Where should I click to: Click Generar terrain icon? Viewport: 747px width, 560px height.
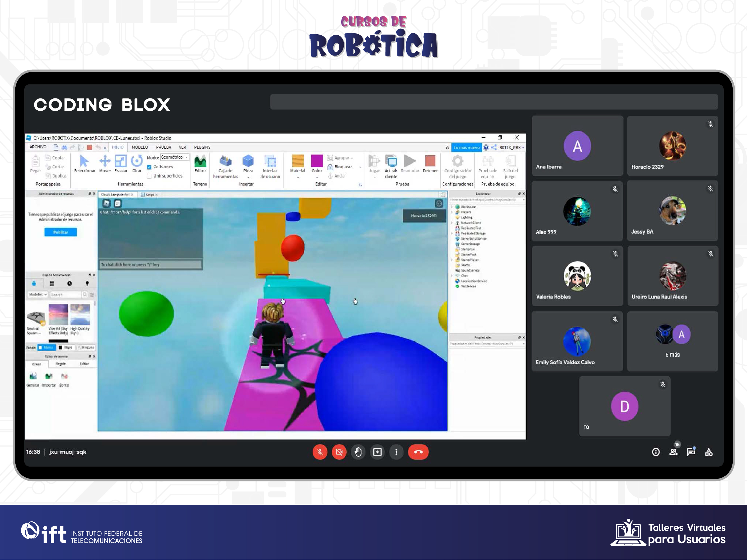click(33, 376)
